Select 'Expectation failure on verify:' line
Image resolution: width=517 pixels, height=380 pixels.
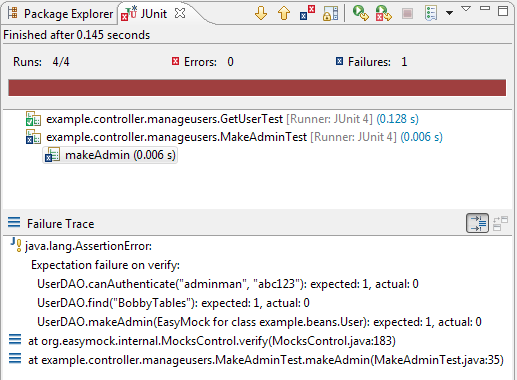click(x=105, y=265)
